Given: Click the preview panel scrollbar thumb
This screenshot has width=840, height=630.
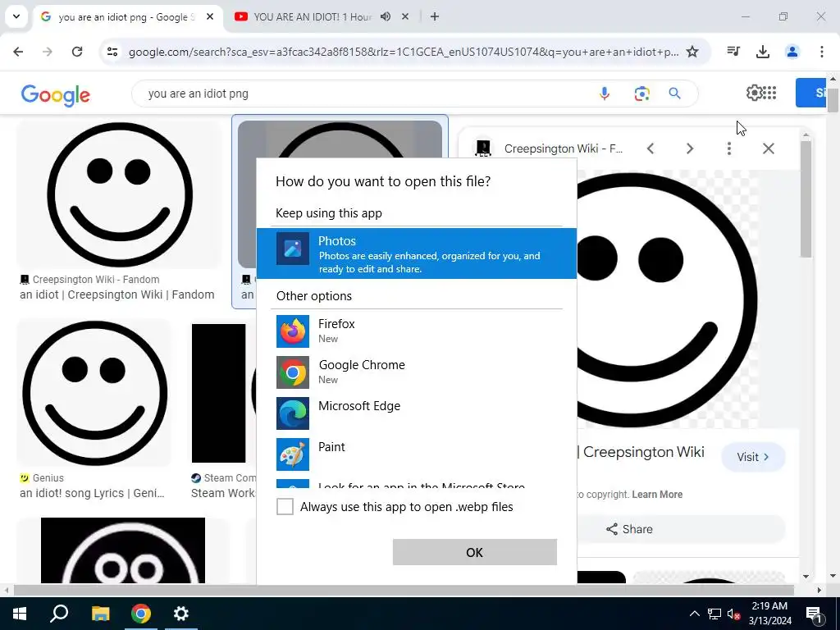Looking at the screenshot, I should 806,199.
